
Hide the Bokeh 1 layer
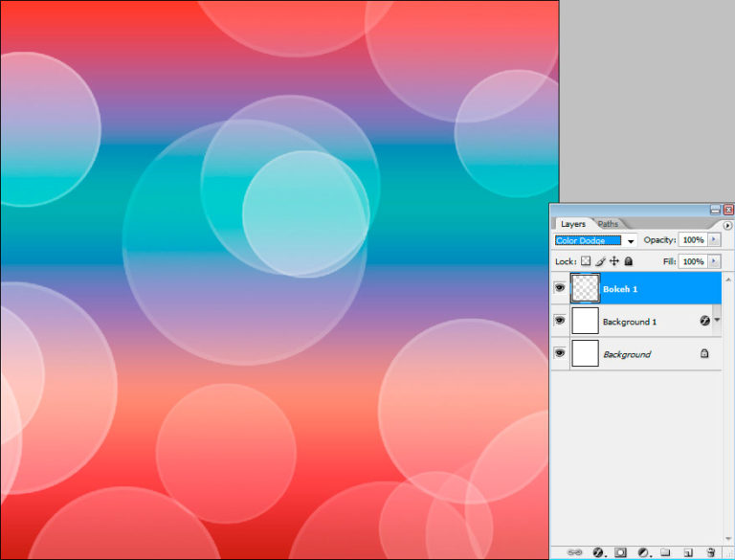[x=560, y=287]
